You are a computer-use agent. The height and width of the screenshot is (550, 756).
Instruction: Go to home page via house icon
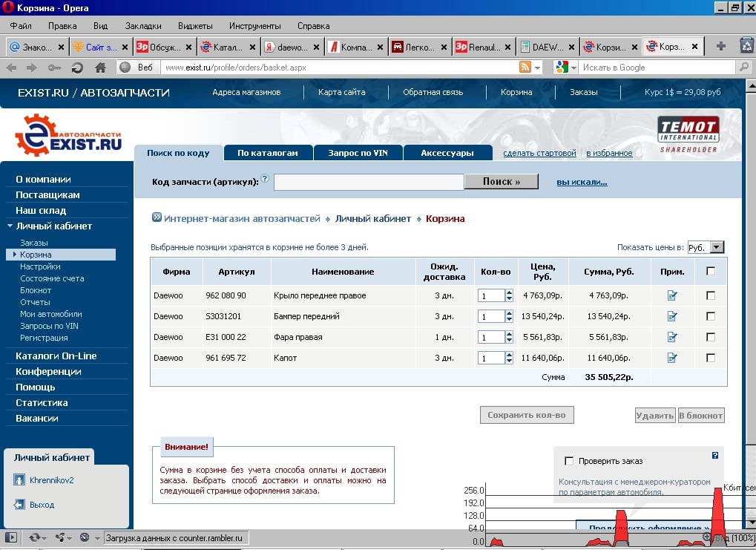100,68
